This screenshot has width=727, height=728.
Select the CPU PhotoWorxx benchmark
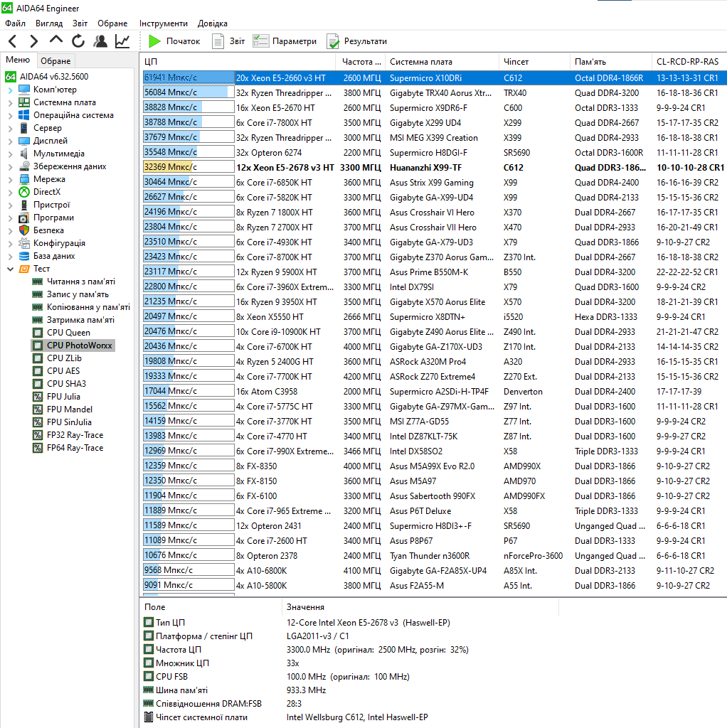73,346
